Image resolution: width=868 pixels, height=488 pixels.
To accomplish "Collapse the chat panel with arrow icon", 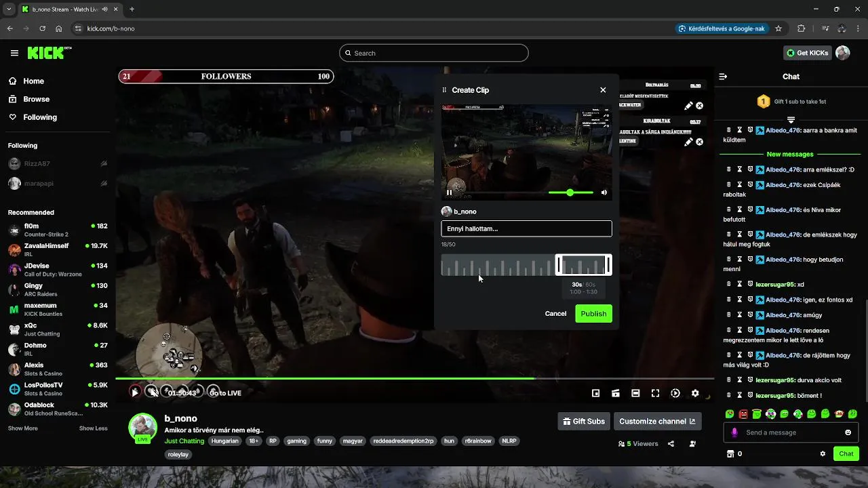I will (723, 77).
